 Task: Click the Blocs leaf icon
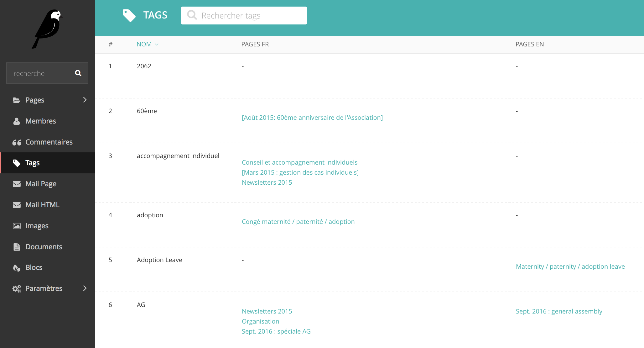(17, 268)
